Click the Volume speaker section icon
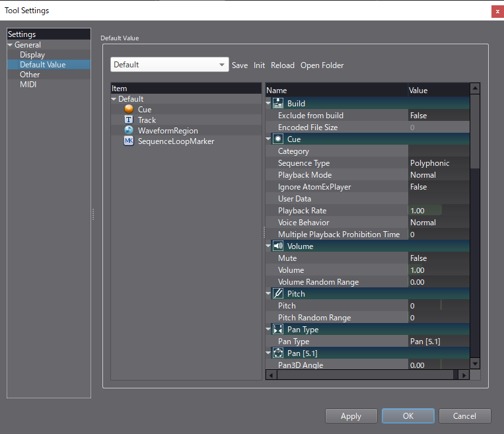 pyautogui.click(x=278, y=246)
